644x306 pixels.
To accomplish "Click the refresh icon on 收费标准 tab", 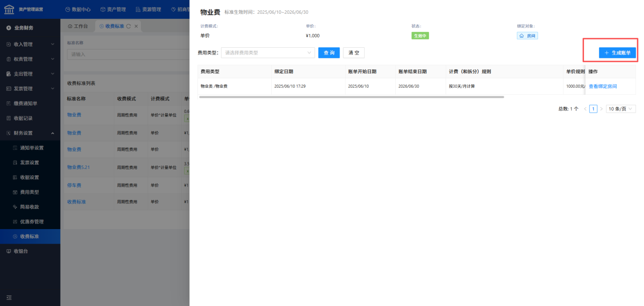I will click(128, 26).
